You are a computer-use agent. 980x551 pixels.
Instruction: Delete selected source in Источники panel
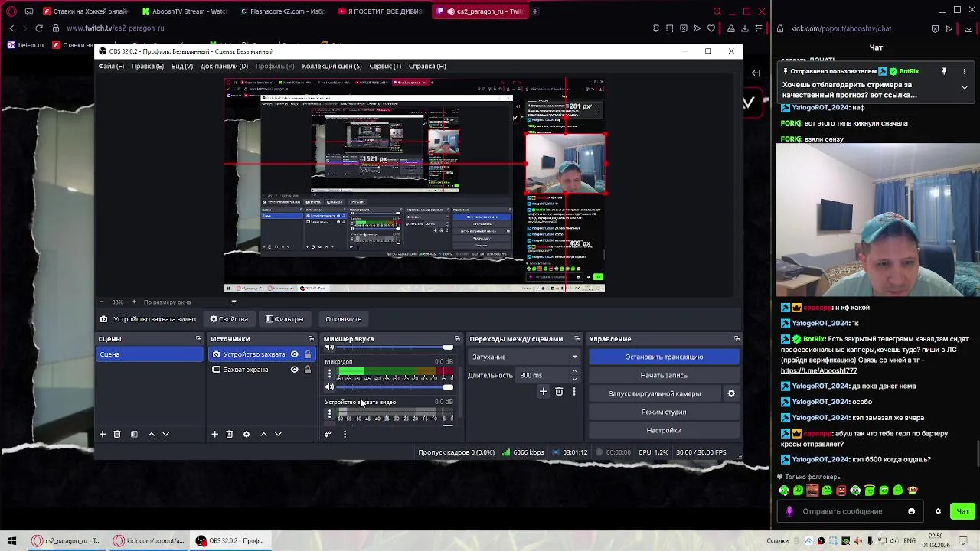pyautogui.click(x=229, y=434)
